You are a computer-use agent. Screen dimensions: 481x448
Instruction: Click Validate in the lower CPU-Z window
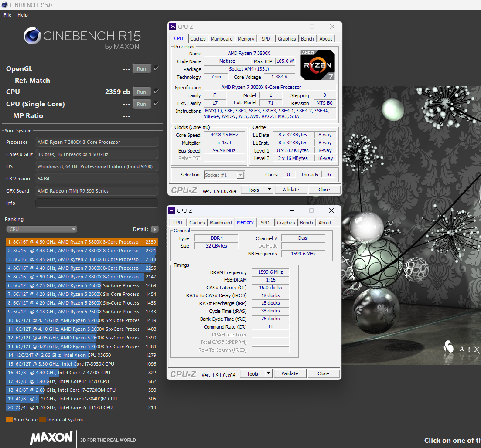(x=290, y=373)
